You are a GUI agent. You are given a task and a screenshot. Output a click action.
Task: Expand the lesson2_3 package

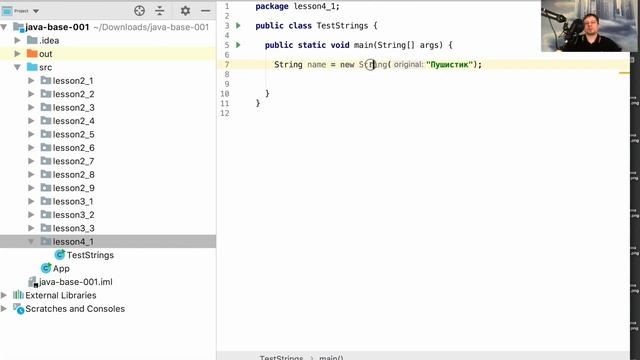coord(31,108)
